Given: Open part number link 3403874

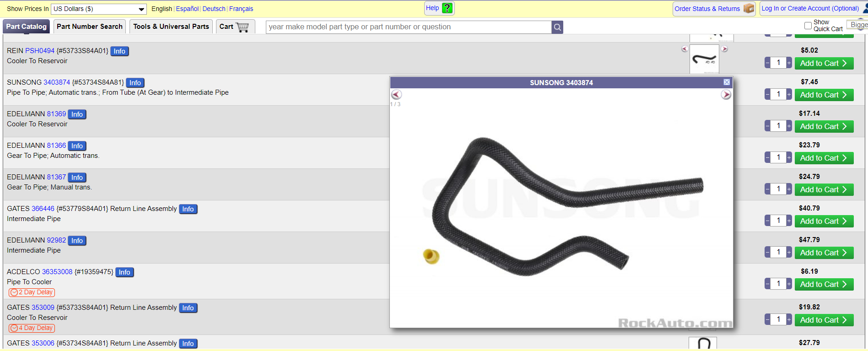Looking at the screenshot, I should tap(57, 82).
